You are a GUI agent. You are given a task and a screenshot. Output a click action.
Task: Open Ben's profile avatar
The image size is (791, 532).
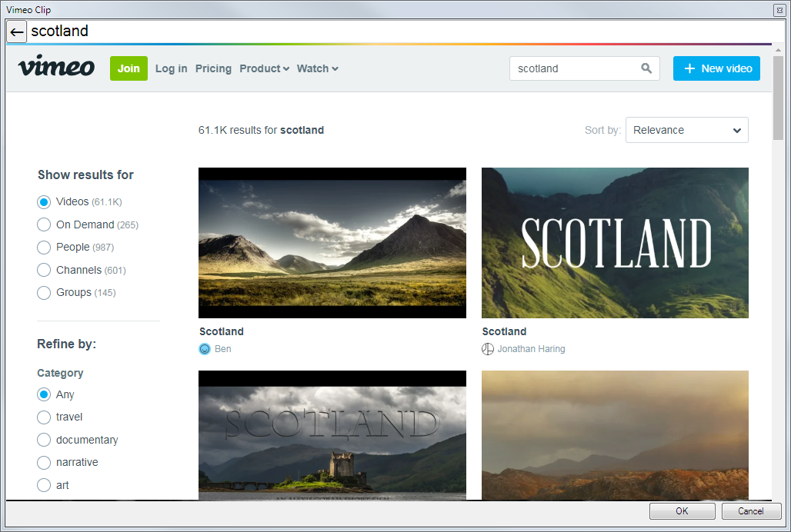(204, 348)
